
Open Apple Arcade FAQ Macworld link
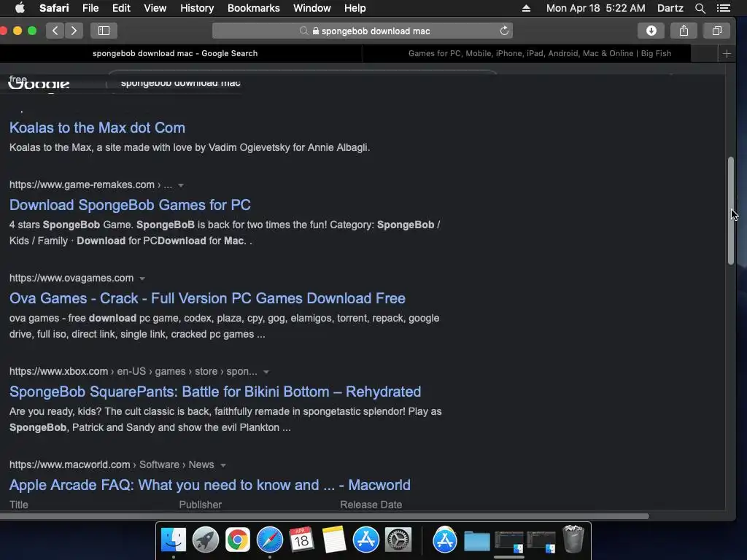point(209,485)
